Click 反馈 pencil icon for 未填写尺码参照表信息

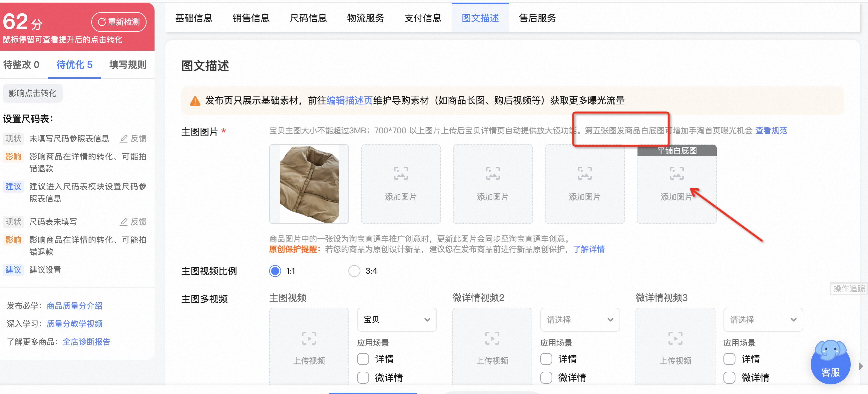(x=124, y=139)
